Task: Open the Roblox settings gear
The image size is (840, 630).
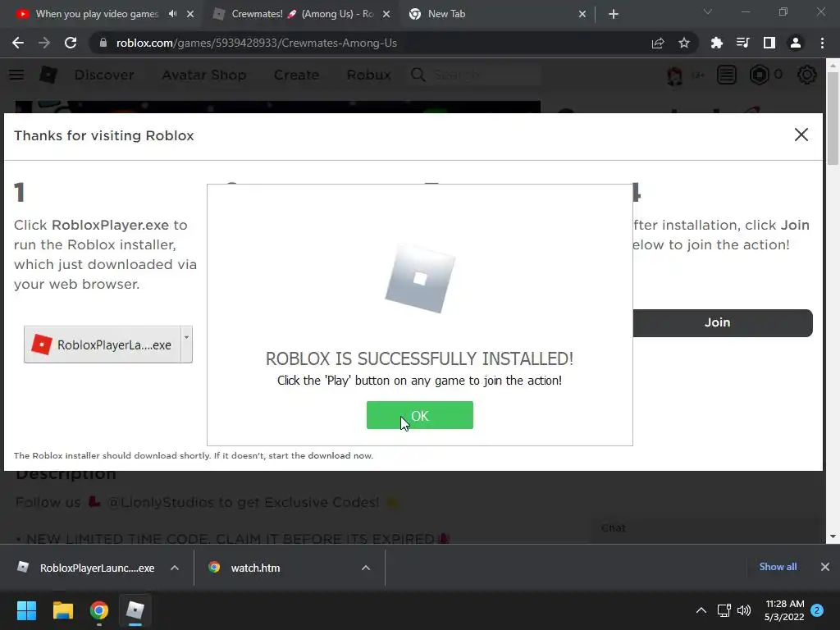Action: (807, 75)
